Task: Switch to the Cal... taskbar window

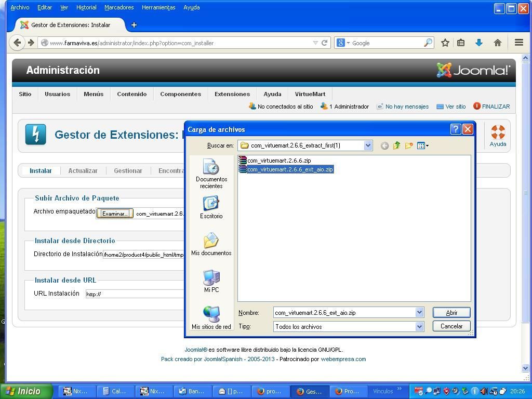Action: coord(116,391)
